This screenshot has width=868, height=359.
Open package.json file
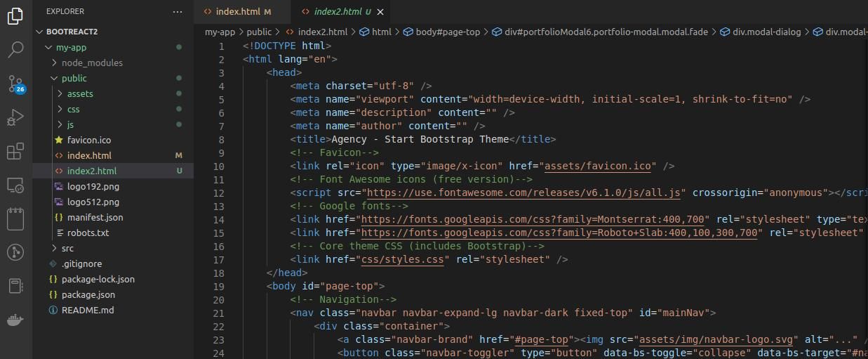(x=113, y=294)
